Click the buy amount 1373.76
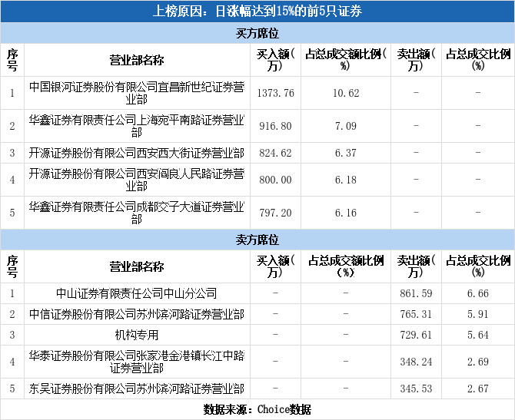Screen dimensions: 515x420 click(276, 93)
